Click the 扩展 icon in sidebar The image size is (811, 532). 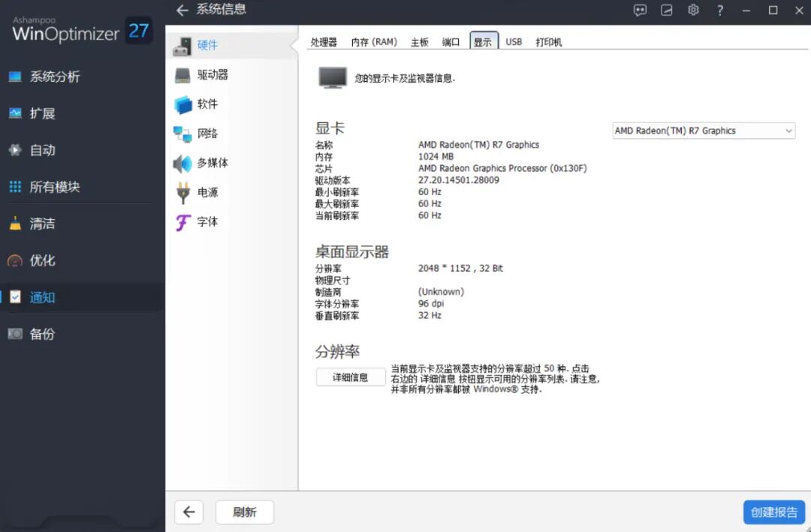[x=15, y=113]
